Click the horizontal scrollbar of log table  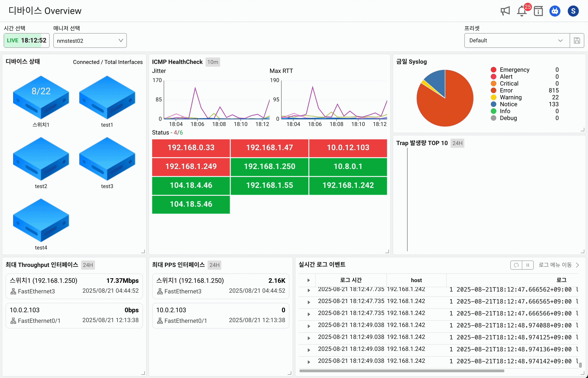pos(402,371)
